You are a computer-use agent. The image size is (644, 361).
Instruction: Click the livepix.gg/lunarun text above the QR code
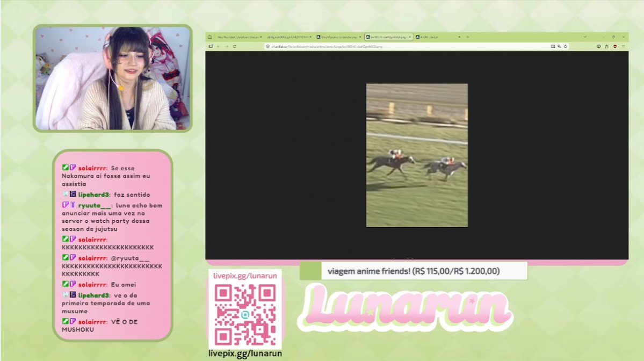[x=245, y=276]
